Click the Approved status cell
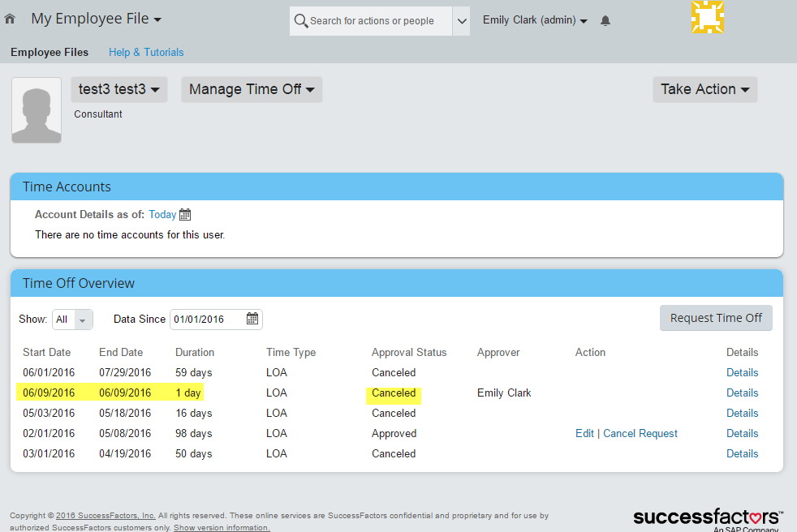The height and width of the screenshot is (532, 797). (x=394, y=433)
